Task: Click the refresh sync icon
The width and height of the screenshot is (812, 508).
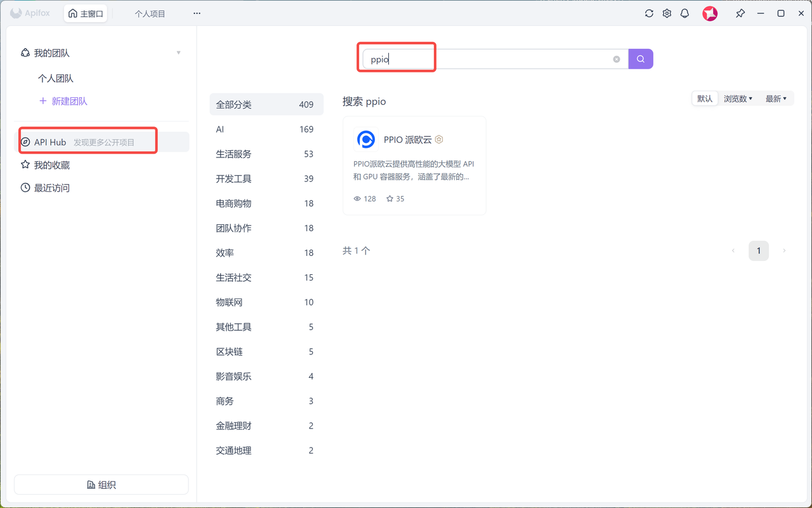Action: click(649, 13)
